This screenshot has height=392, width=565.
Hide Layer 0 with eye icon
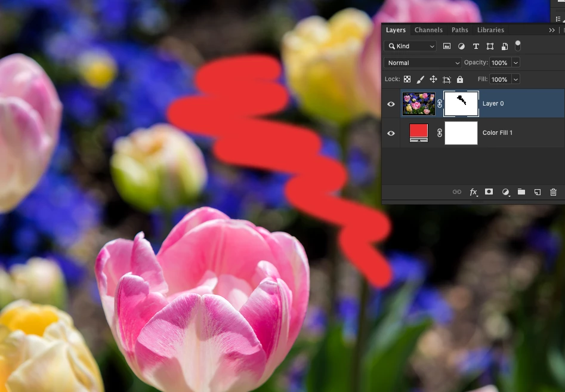point(391,104)
